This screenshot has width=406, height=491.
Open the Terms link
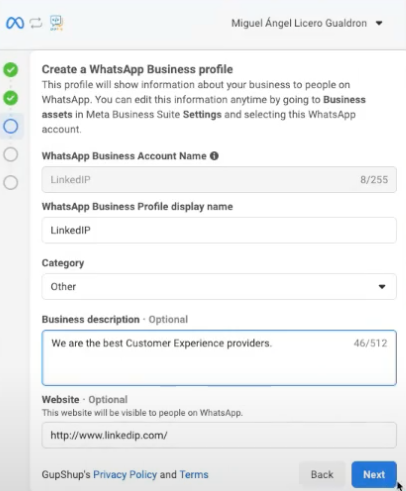pyautogui.click(x=194, y=474)
